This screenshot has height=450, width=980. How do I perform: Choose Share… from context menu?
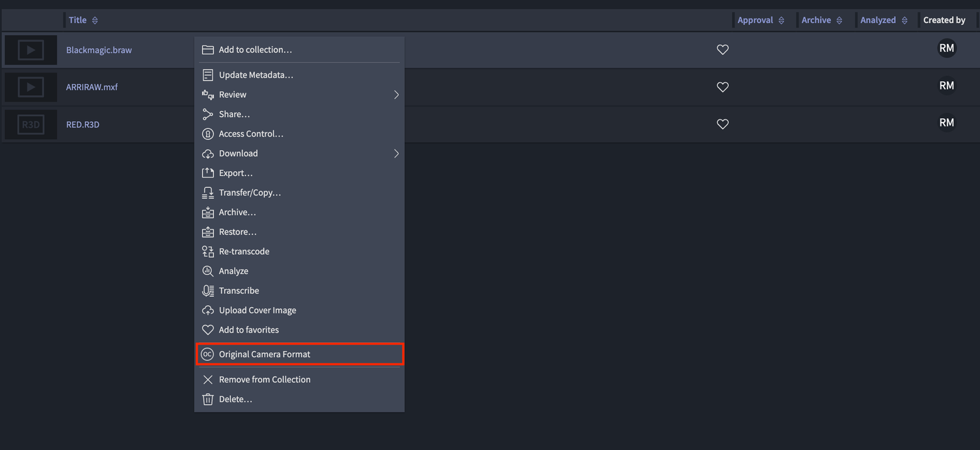[x=299, y=114]
